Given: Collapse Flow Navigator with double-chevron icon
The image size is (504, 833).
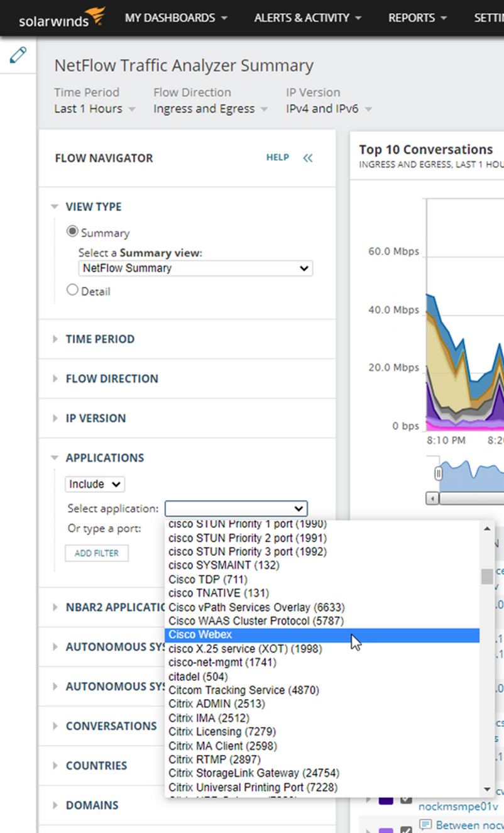Looking at the screenshot, I should [308, 158].
